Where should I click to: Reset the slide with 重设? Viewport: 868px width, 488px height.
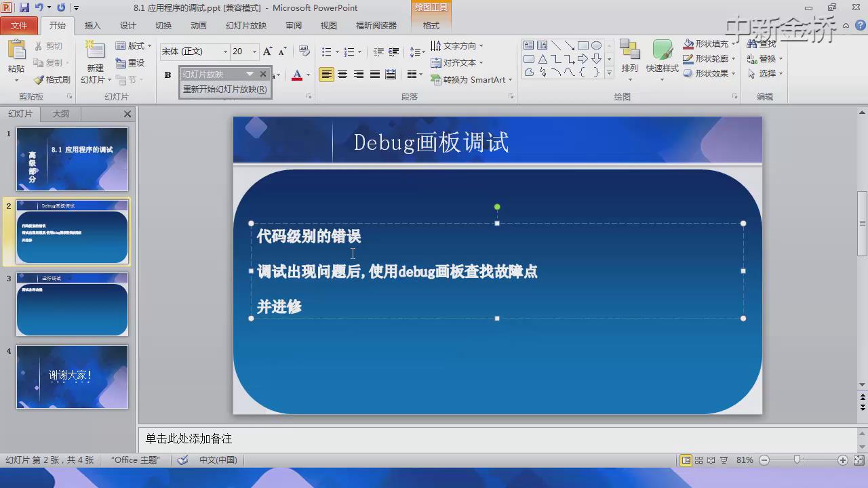(x=130, y=62)
